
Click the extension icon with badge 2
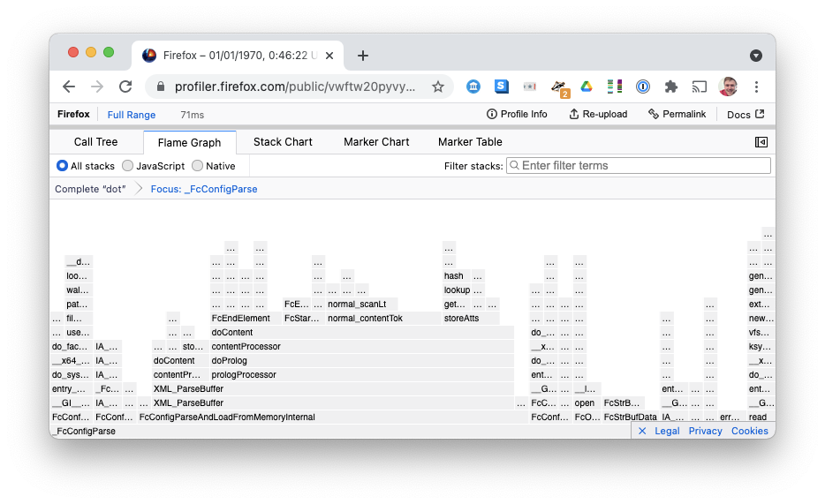[560, 89]
